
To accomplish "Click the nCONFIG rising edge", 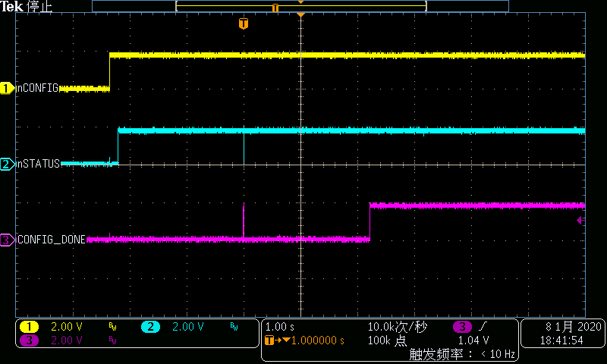I will (109, 72).
